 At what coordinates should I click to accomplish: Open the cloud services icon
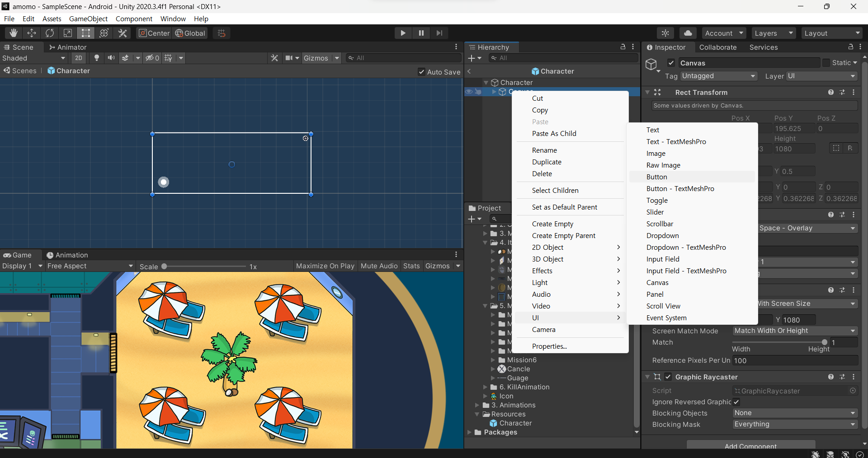click(688, 33)
